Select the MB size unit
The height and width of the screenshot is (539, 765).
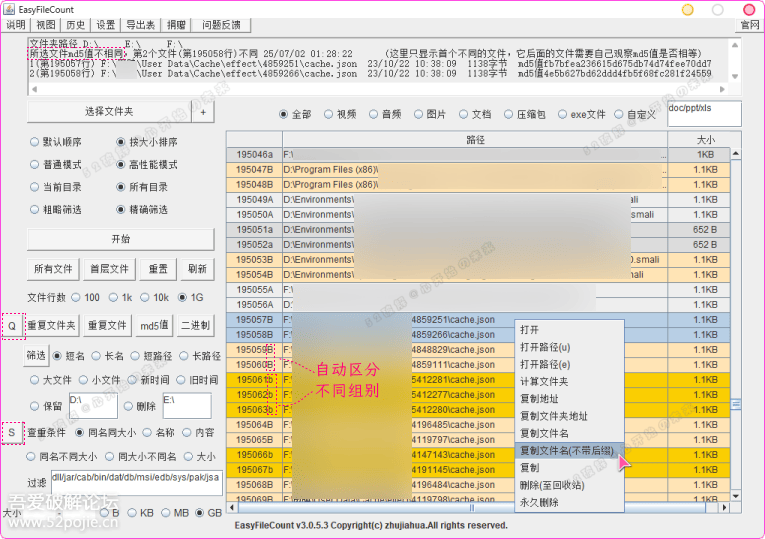click(175, 513)
